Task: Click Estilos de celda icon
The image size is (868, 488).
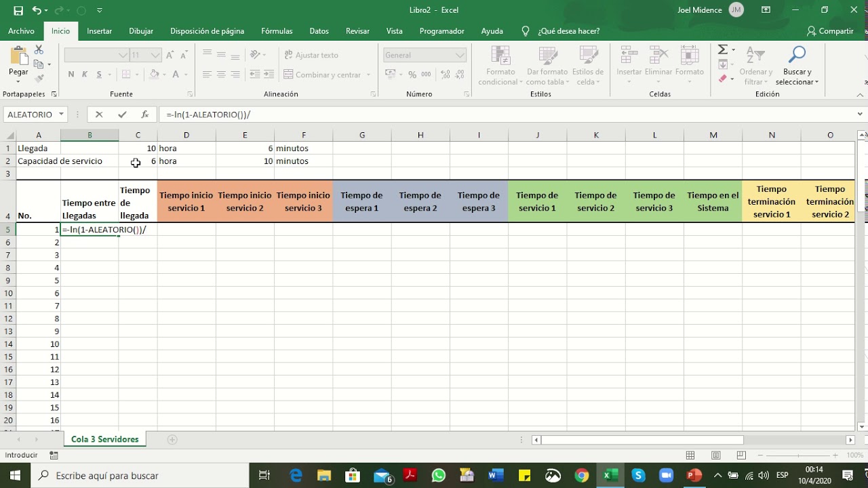Action: click(588, 56)
